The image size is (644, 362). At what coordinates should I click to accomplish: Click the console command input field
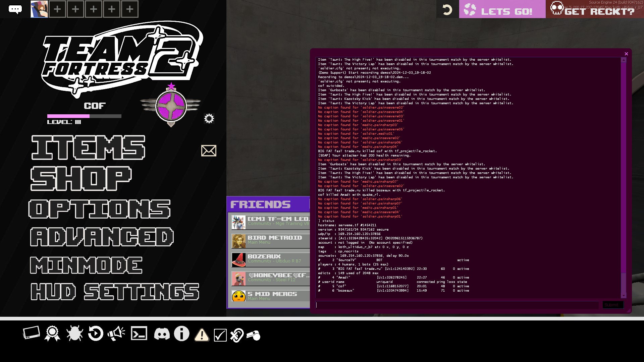coord(457,305)
